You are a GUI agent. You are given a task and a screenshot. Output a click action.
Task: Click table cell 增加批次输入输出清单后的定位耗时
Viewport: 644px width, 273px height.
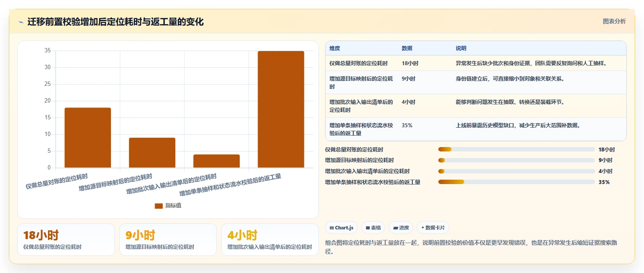pos(361,106)
